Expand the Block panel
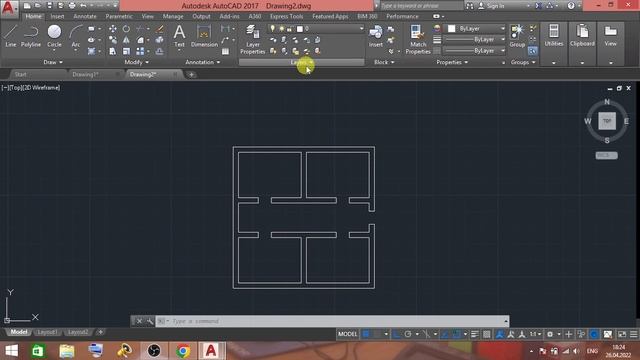The width and height of the screenshot is (640, 360). 384,62
